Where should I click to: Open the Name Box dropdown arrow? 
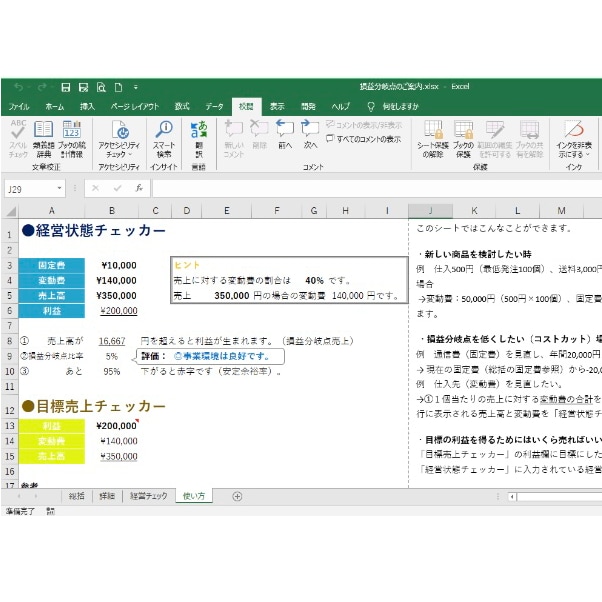click(x=60, y=188)
